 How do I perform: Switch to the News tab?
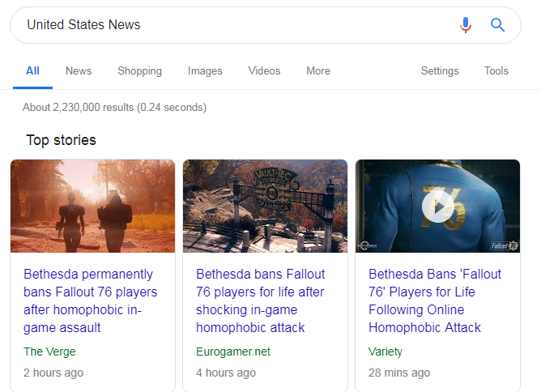79,70
